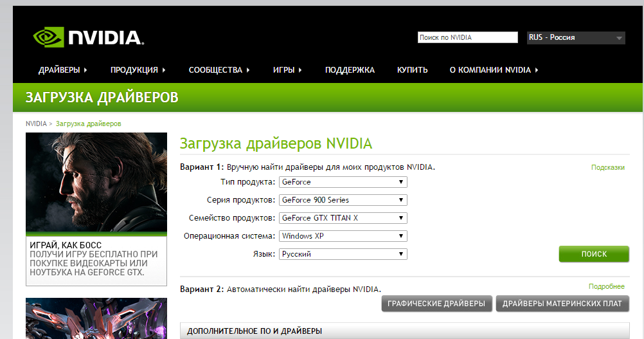Open the КУПИТЬ page
Screen dimensions: 644x339
pos(412,70)
